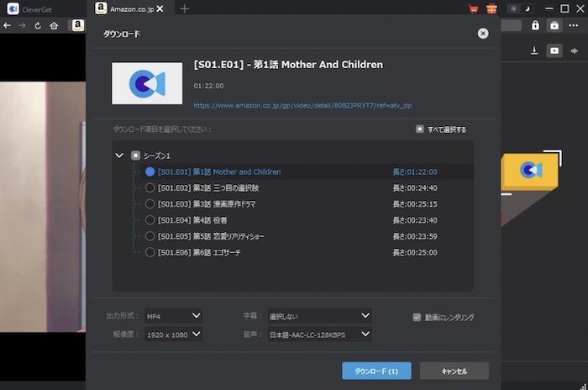The height and width of the screenshot is (390, 588).
Task: Select the S01.E05 第5話 radio button
Action: pos(150,236)
